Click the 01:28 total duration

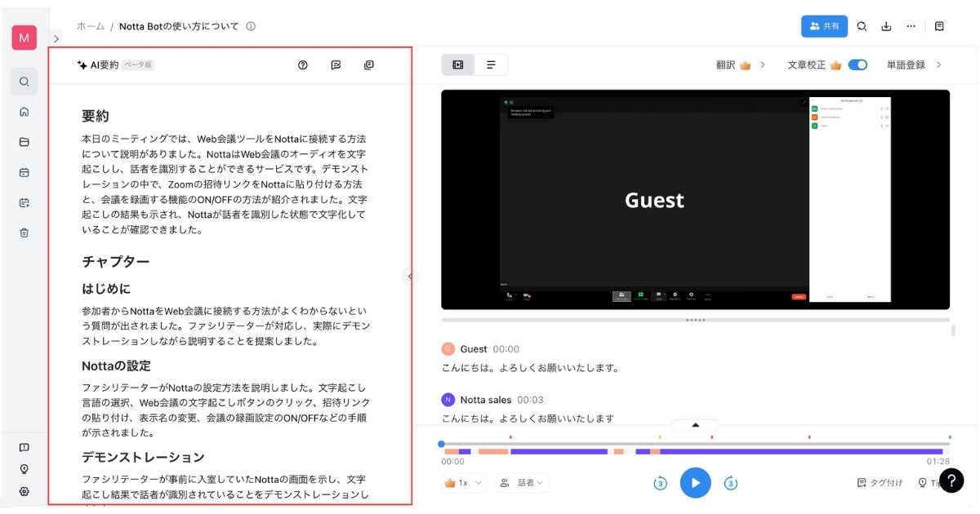(x=938, y=462)
